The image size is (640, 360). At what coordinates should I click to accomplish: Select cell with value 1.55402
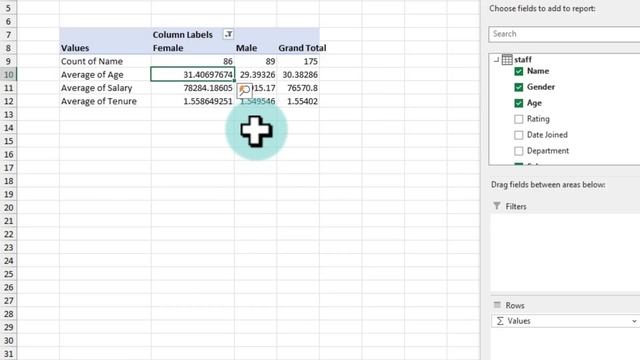(298, 101)
